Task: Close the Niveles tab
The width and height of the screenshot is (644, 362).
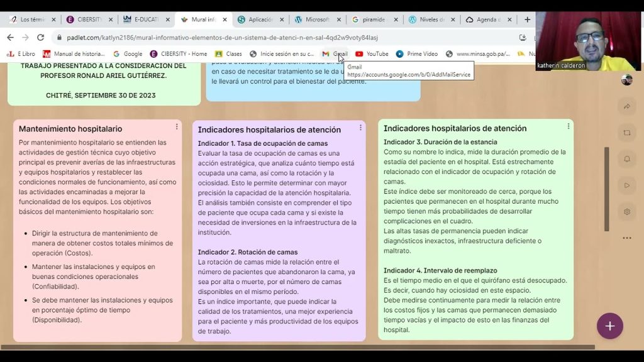Action: pyautogui.click(x=453, y=19)
